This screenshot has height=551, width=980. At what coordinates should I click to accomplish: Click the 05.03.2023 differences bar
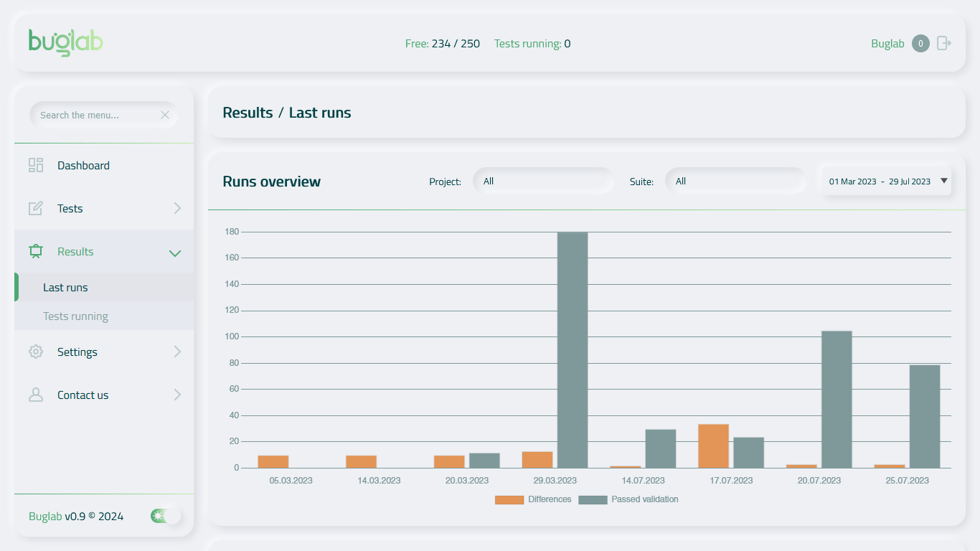(273, 462)
